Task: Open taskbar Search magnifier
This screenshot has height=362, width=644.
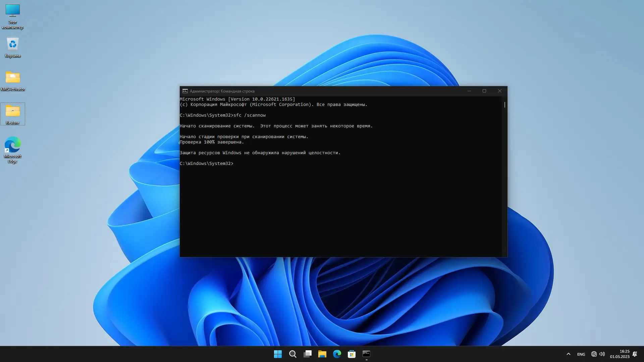Action: tap(292, 354)
